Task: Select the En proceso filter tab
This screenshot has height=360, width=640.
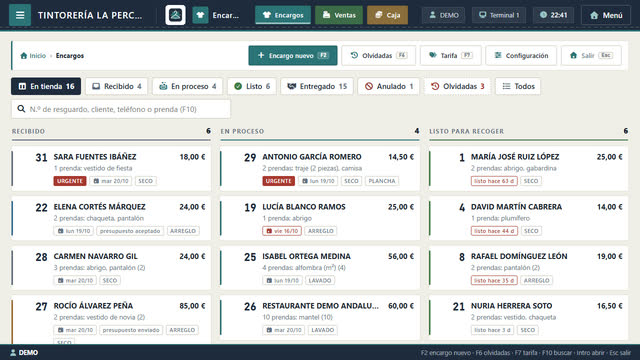Action: 188,86
